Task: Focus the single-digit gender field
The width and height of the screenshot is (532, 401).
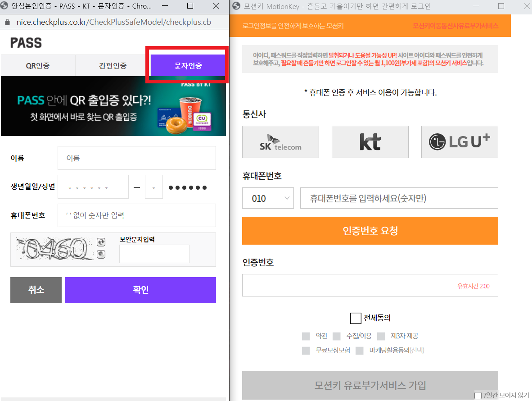Action: coord(153,187)
